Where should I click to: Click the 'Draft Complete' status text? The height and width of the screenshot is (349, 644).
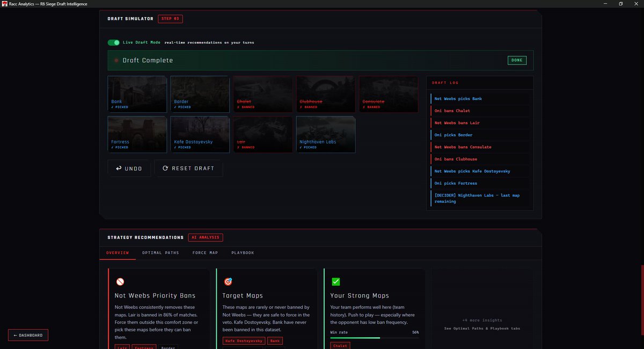pyautogui.click(x=148, y=61)
